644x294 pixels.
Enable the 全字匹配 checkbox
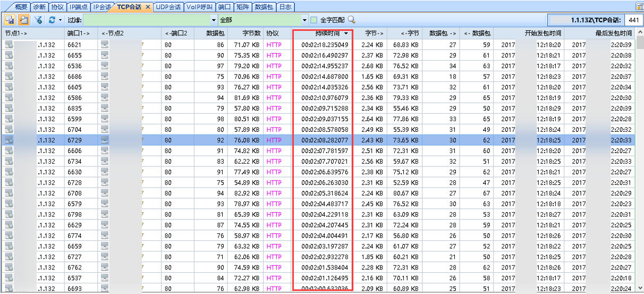click(x=314, y=20)
